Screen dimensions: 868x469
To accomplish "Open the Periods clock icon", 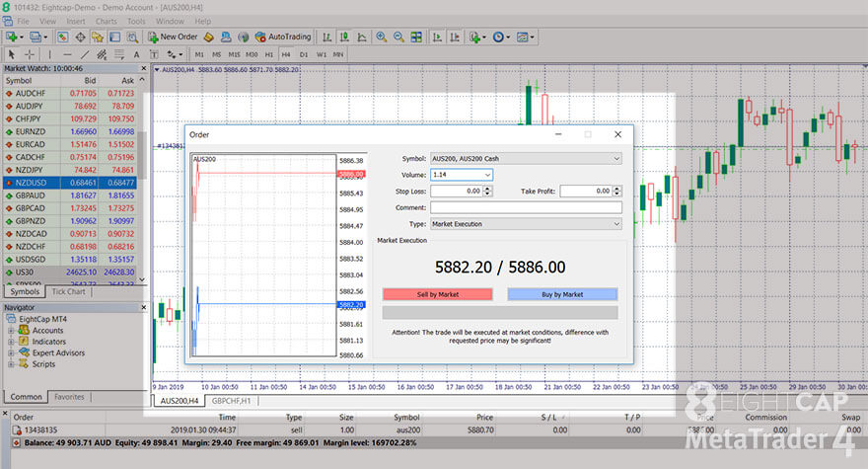I will (x=500, y=38).
